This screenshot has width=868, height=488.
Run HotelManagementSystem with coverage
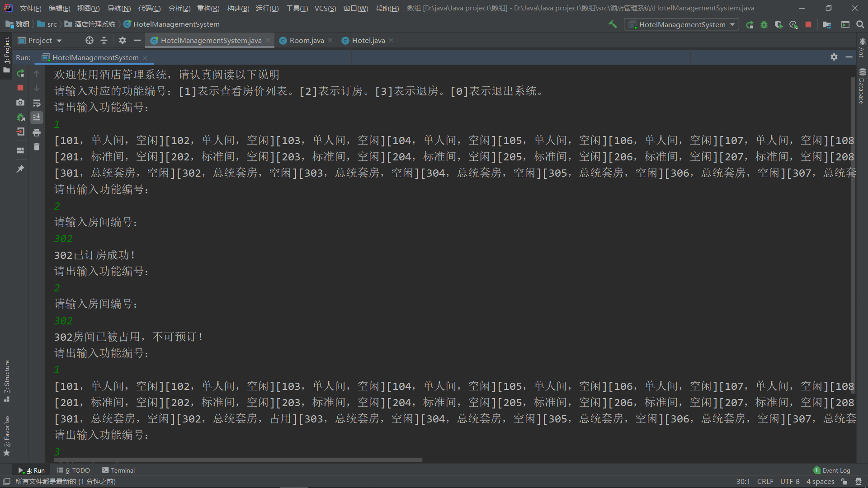click(x=778, y=24)
